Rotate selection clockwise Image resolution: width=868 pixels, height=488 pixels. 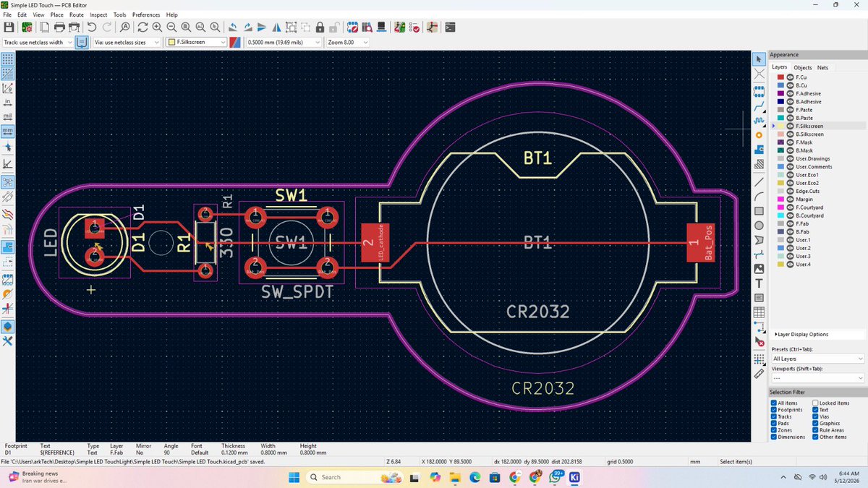point(247,27)
